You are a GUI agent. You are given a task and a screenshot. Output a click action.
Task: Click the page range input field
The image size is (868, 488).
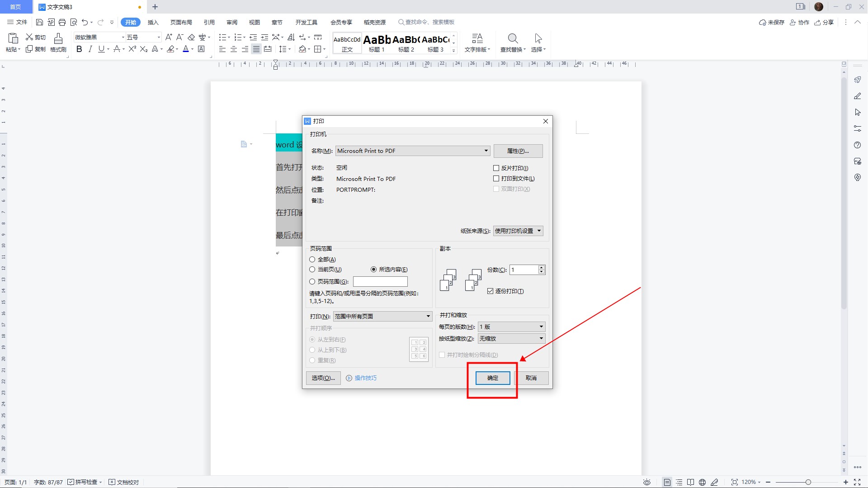pyautogui.click(x=380, y=282)
